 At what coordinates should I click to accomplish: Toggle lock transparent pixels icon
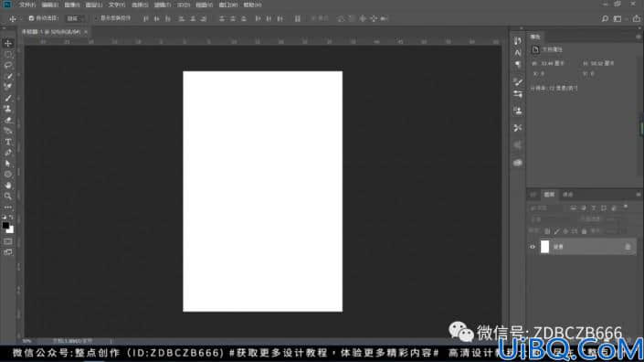click(547, 232)
